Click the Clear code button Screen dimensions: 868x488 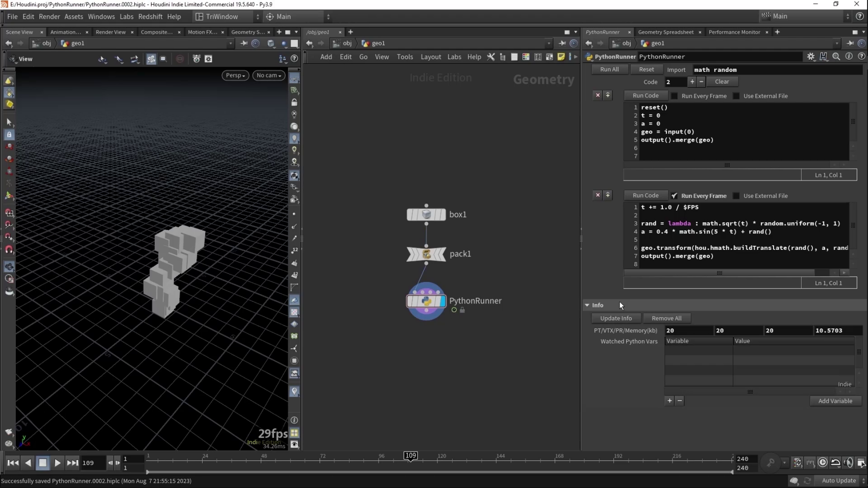tap(722, 82)
